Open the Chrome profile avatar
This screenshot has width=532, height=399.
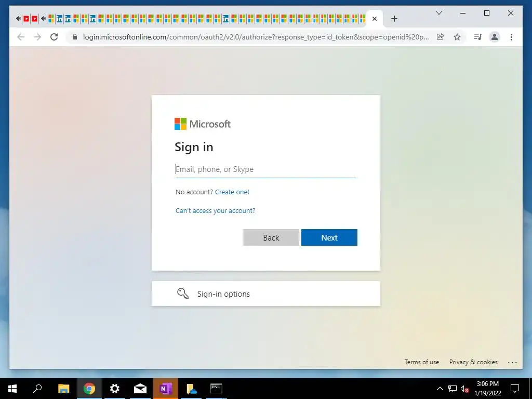(x=495, y=37)
